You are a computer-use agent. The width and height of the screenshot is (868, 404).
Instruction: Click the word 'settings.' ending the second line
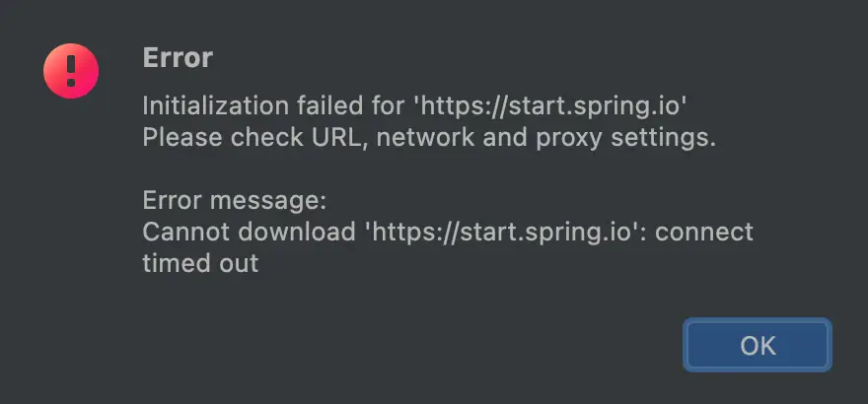pos(664,139)
